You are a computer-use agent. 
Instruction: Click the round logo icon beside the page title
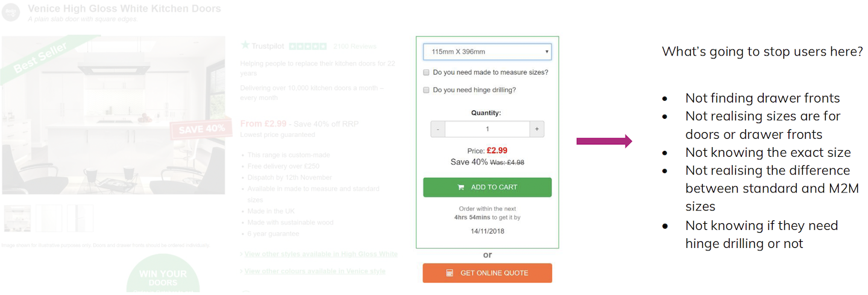pos(11,12)
